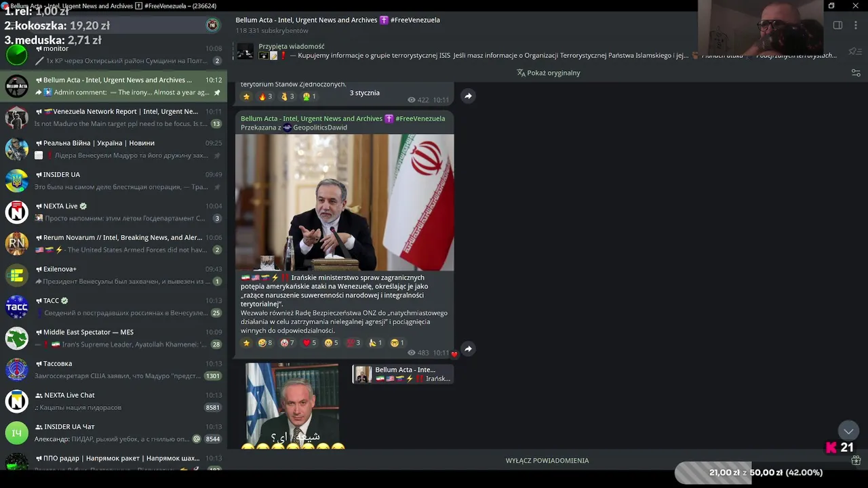Click the green radar avatar of monitor chat
Image resolution: width=868 pixels, height=488 pixels.
[x=17, y=55]
